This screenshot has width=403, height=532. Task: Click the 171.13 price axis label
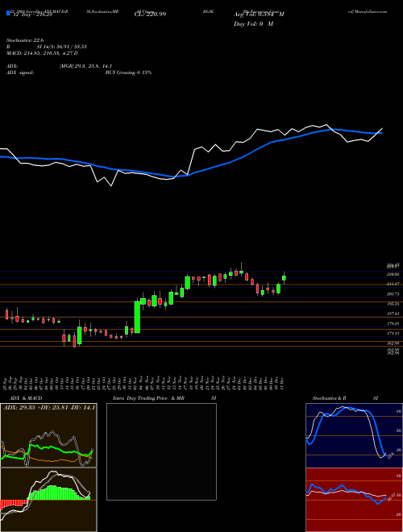coord(393,334)
